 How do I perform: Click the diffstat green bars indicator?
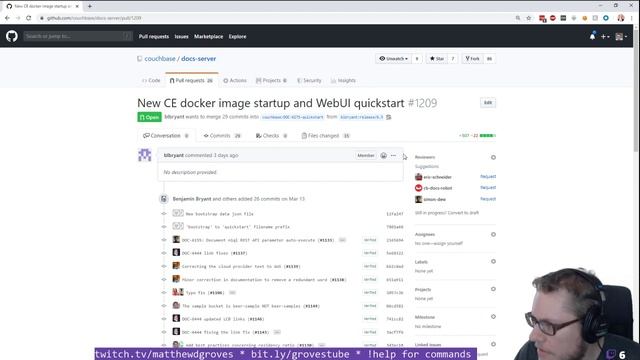click(487, 136)
